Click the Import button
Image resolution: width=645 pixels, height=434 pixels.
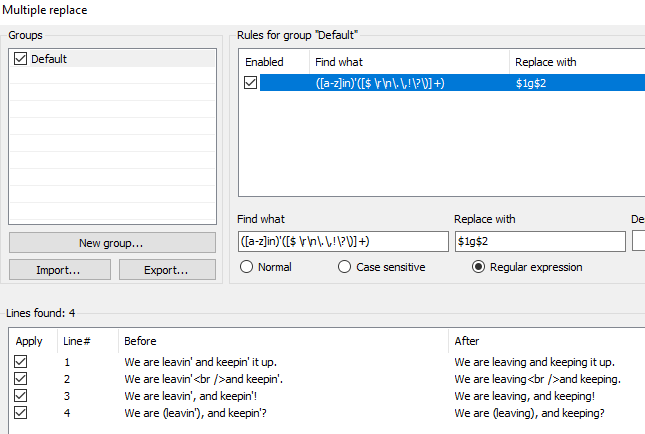tap(58, 269)
